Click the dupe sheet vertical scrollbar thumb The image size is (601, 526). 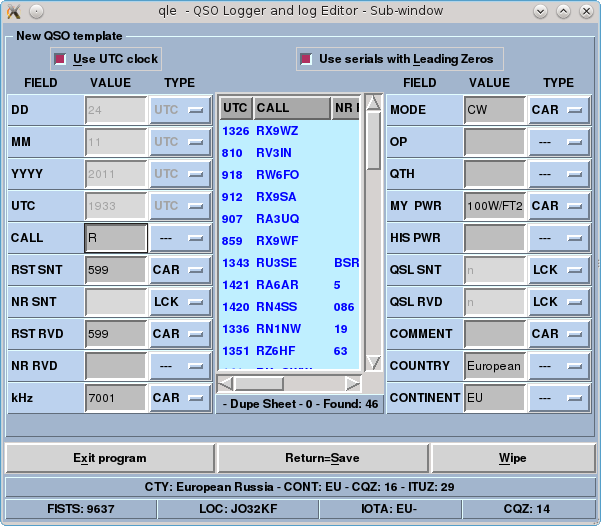pyautogui.click(x=373, y=140)
